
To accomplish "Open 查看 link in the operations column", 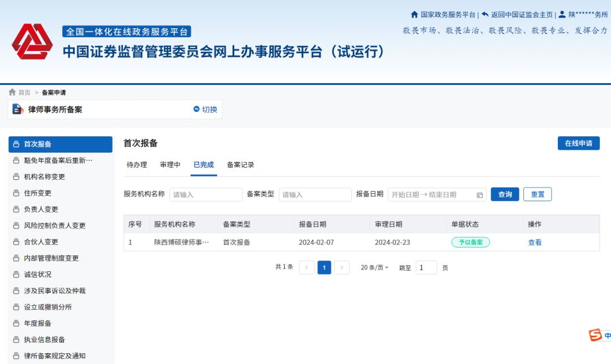I will (535, 241).
